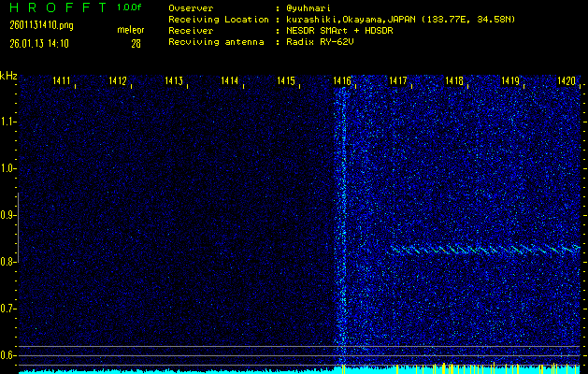Viewport: 588px width, 374px height.
Task: Click the observer name @yuhmari
Action: pyautogui.click(x=308, y=8)
